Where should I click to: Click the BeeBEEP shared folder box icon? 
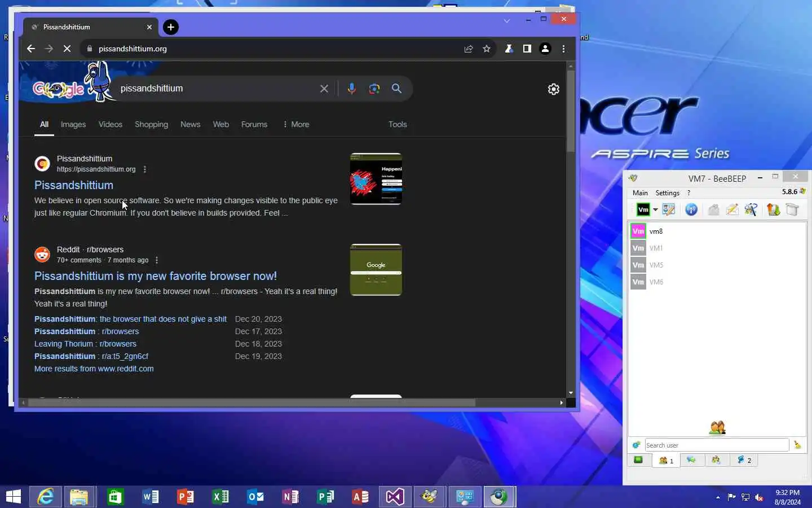click(x=792, y=210)
